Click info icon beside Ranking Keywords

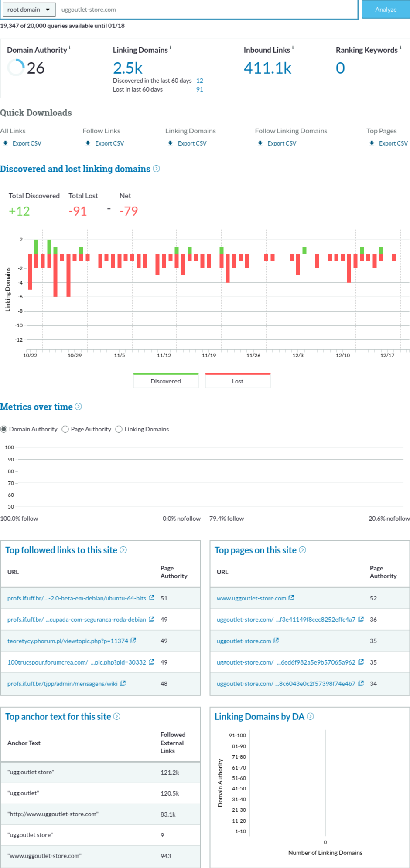tap(400, 48)
